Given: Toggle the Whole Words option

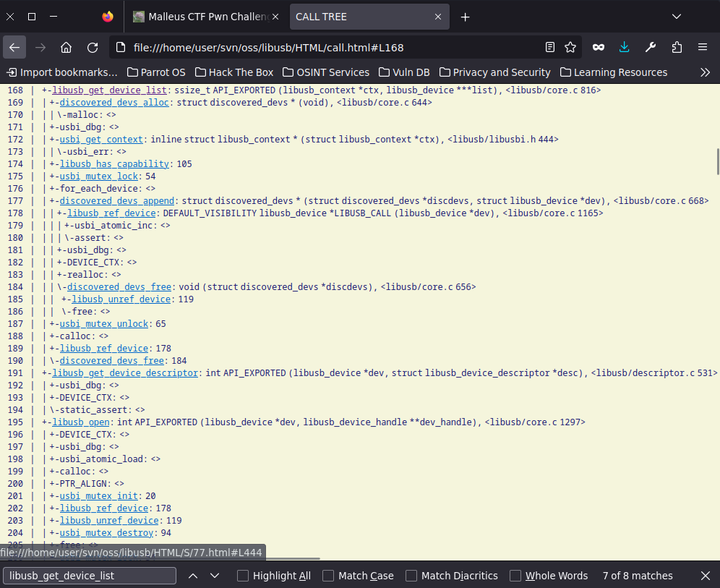Looking at the screenshot, I should point(515,576).
